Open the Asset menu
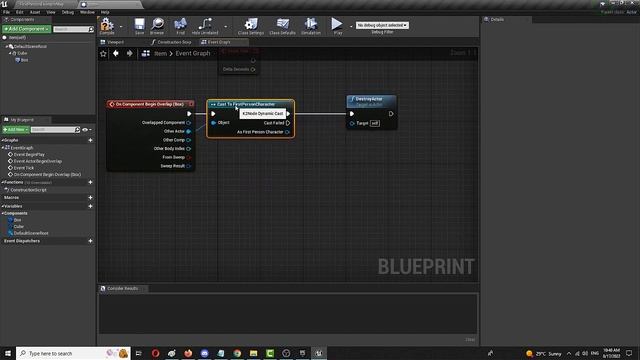The width and height of the screenshot is (640, 360). pyautogui.click(x=35, y=12)
